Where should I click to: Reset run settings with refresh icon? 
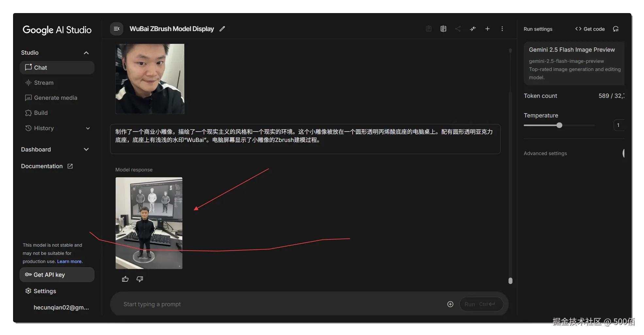point(616,29)
